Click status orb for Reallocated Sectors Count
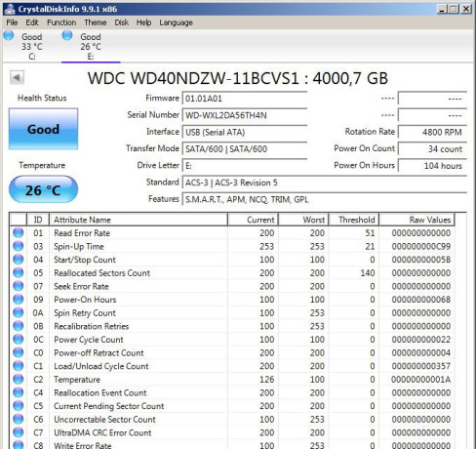This screenshot has height=449, width=476. click(19, 273)
